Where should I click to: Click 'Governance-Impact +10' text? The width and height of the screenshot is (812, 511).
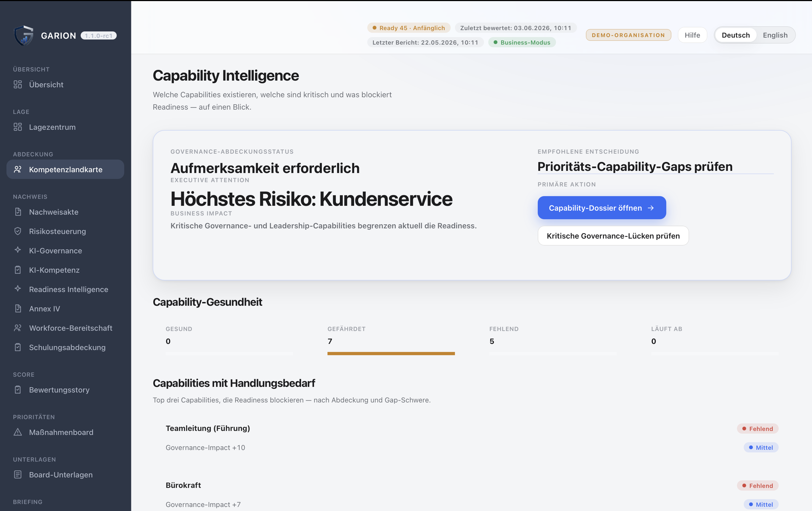click(x=205, y=448)
